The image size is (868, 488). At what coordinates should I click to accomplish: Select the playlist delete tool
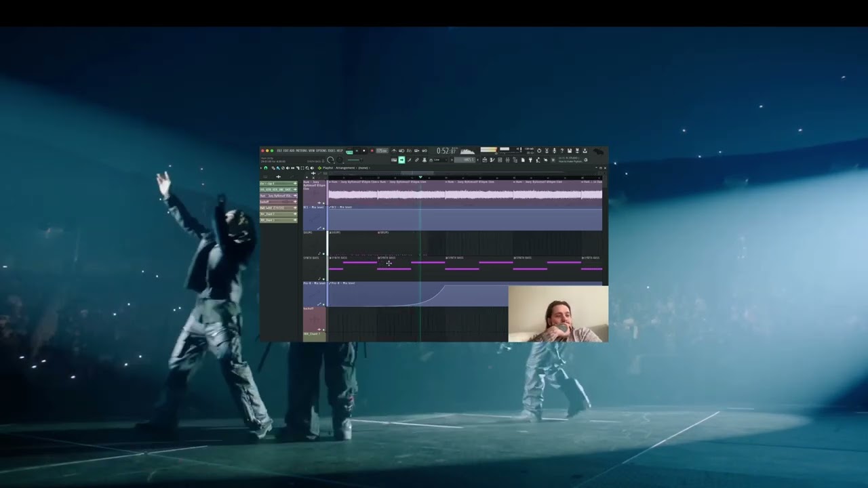point(283,168)
